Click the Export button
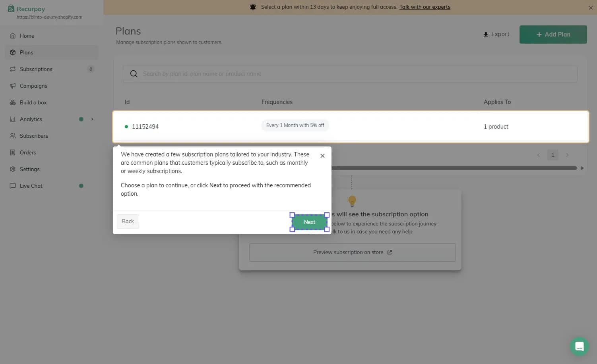 tap(496, 34)
